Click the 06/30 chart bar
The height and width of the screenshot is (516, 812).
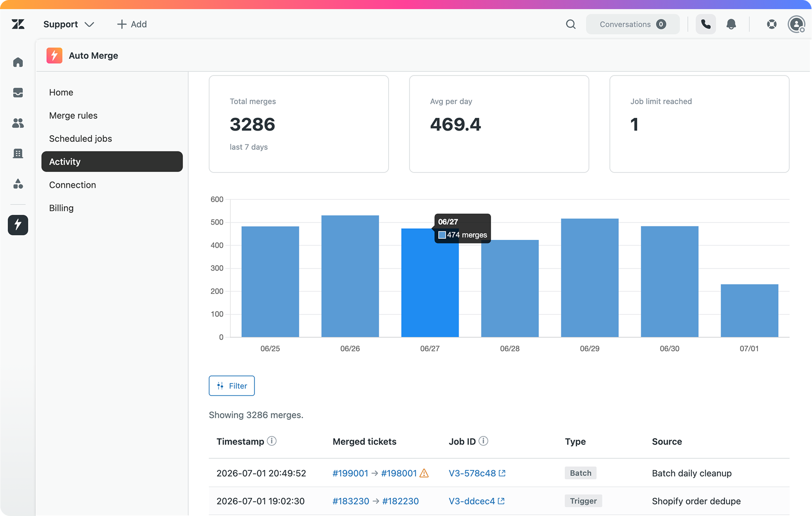pyautogui.click(x=670, y=282)
